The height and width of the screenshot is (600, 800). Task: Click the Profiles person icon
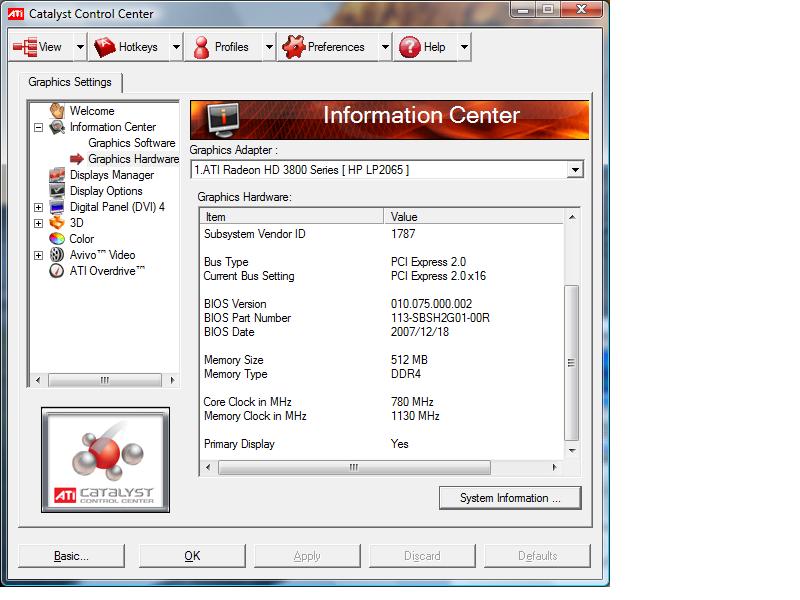202,47
